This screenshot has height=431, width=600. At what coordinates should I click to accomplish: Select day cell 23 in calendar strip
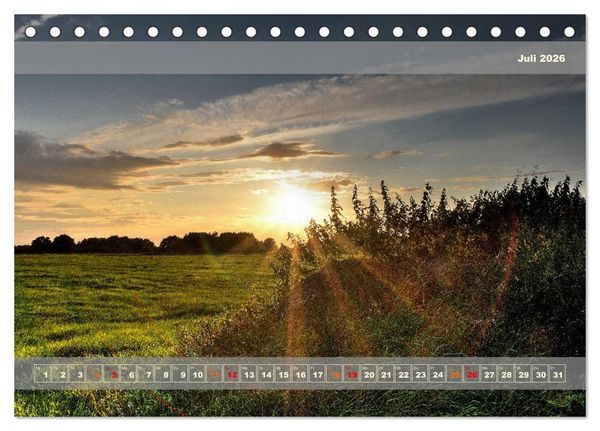coord(421,374)
